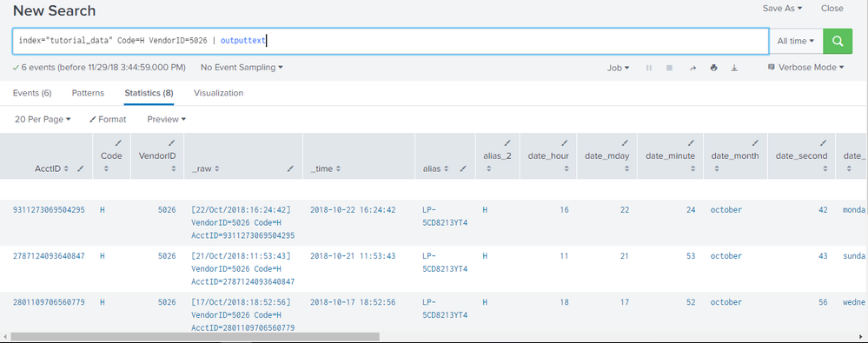The image size is (868, 343).
Task: Click _time value 2018-10-21 11:53:43
Action: tap(353, 255)
